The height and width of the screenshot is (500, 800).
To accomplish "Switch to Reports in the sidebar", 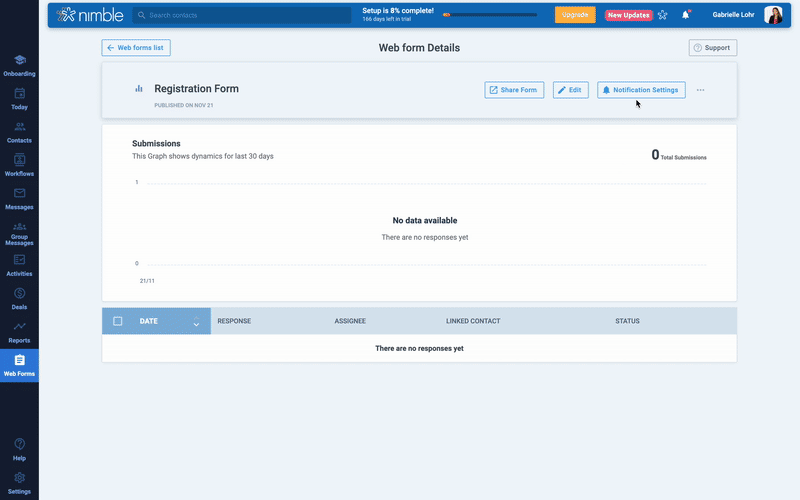I will [19, 332].
